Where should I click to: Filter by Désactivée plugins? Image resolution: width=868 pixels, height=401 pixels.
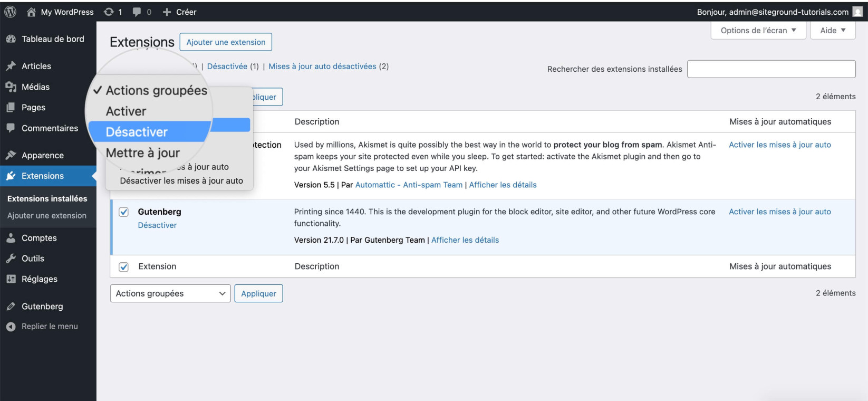(227, 66)
